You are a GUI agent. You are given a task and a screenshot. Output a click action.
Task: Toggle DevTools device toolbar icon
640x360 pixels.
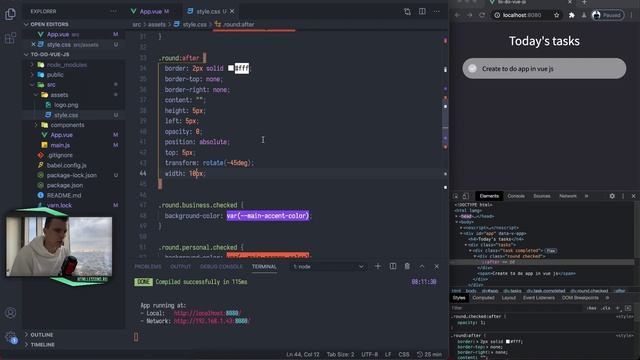coord(465,196)
